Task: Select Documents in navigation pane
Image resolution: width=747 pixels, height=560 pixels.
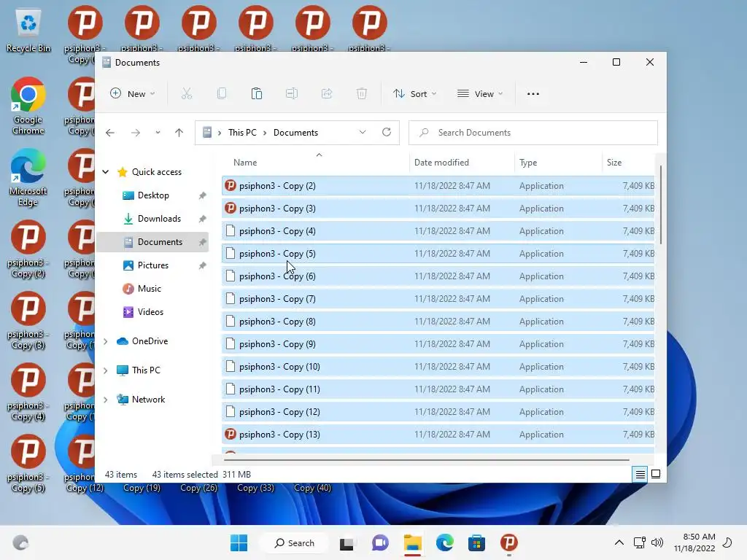Action: coord(152,242)
